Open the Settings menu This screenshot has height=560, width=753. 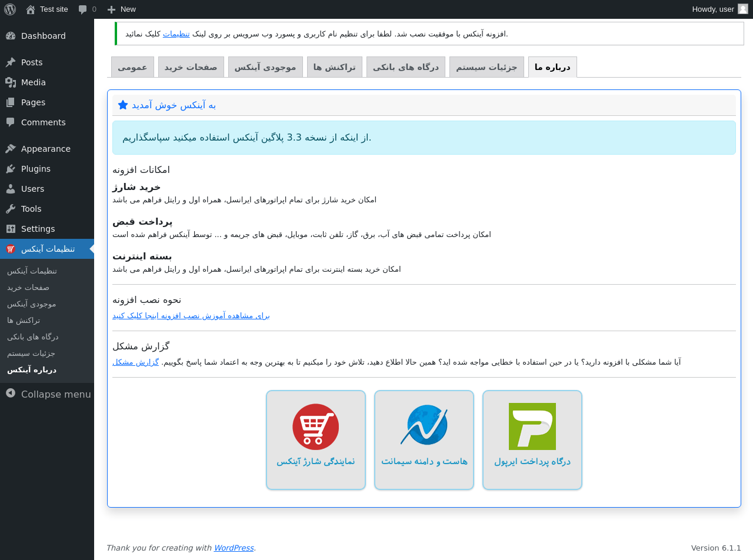[47, 229]
